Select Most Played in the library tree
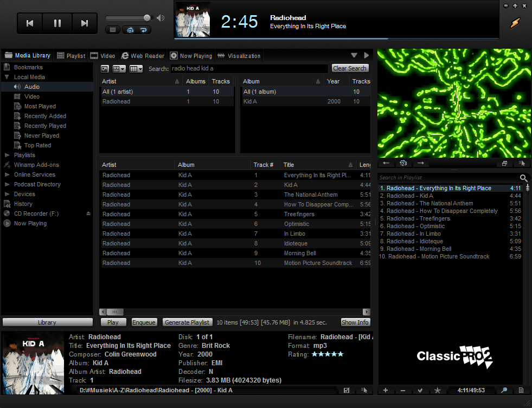This screenshot has height=408, width=532. (x=40, y=106)
